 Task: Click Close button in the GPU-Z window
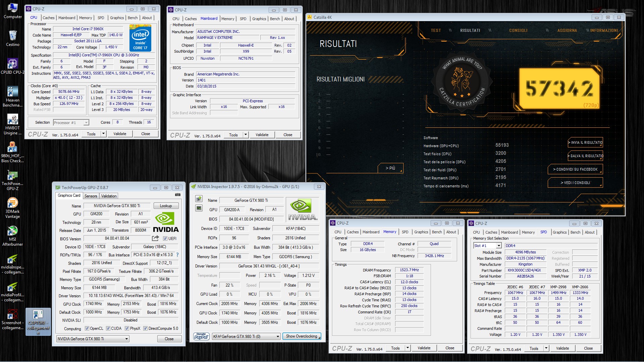[169, 339]
